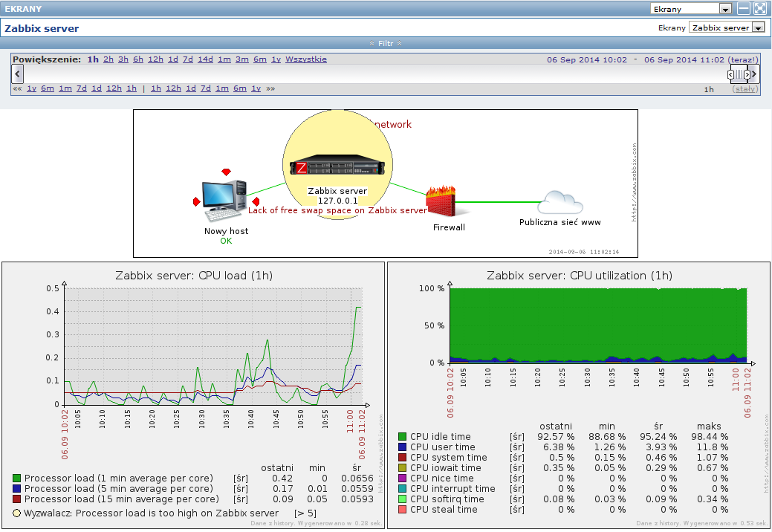Click the minimize icon in Ekrany header
The width and height of the screenshot is (772, 532).
pyautogui.click(x=744, y=8)
